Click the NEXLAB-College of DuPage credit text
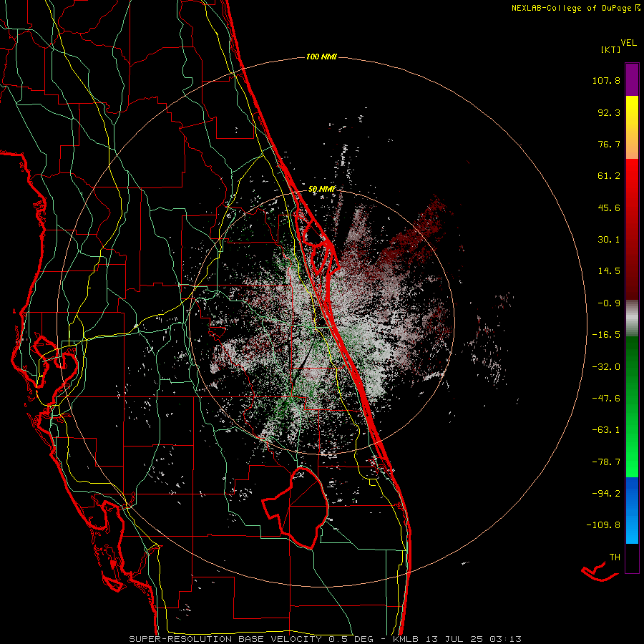644x644 pixels. [572, 8]
